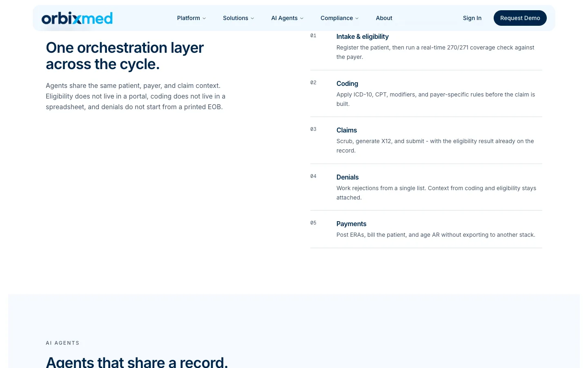Open the AI Agents menu

click(x=287, y=18)
